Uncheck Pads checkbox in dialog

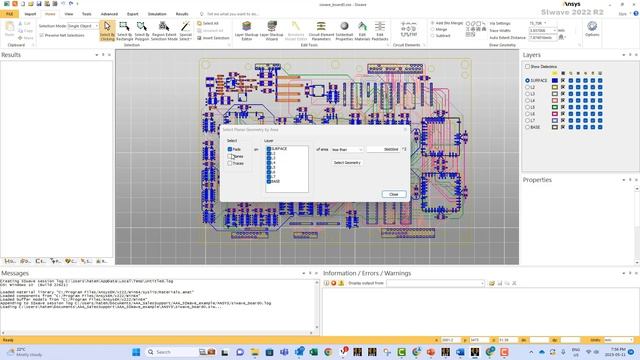click(x=230, y=149)
